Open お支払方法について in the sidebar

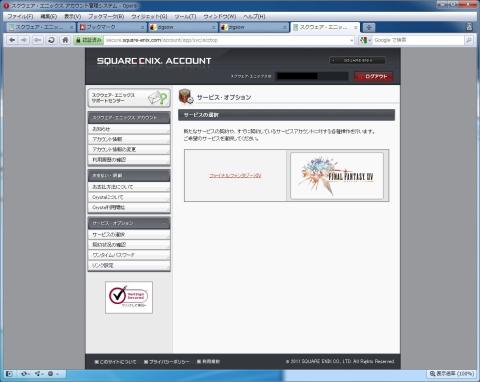tap(129, 187)
